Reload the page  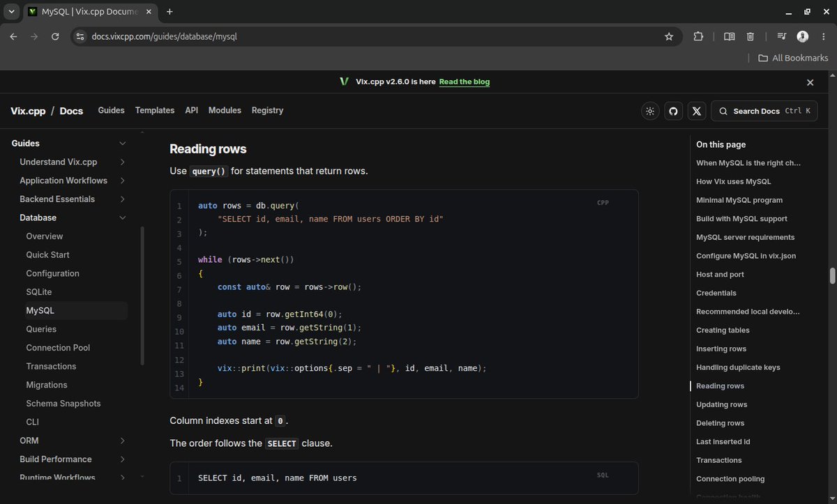55,36
